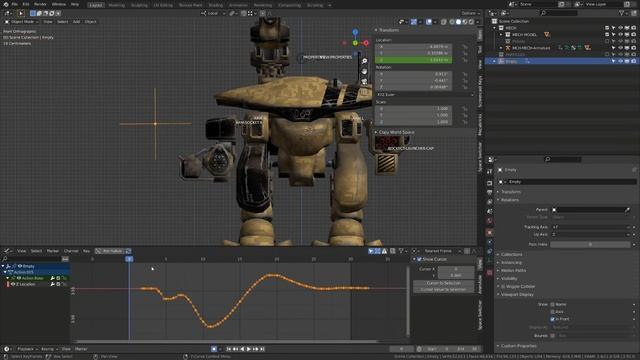Open the viewport Select menu
The width and height of the screenshot is (640, 360).
click(x=62, y=22)
